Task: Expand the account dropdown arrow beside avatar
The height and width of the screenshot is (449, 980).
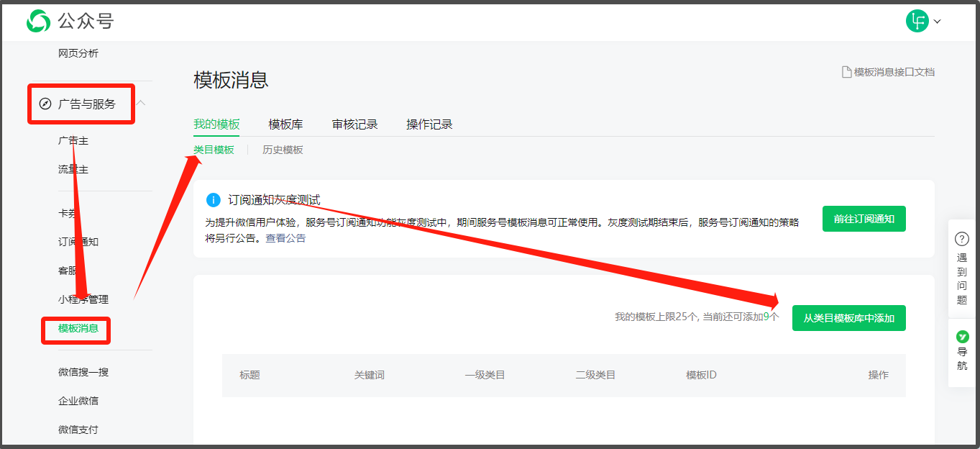Action: (937, 22)
